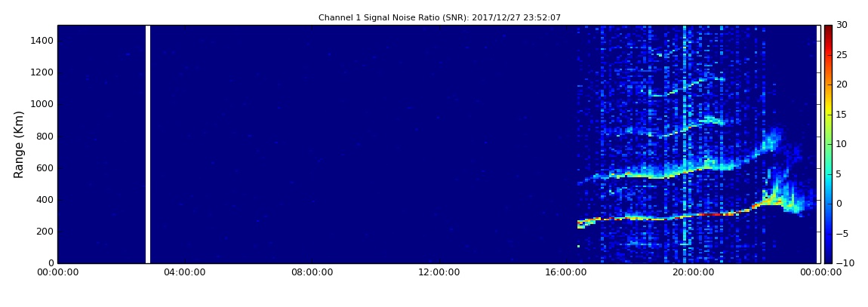The height and width of the screenshot is (307, 868).
Task: Click the y-axis tick label 1200
Action: coord(42,72)
